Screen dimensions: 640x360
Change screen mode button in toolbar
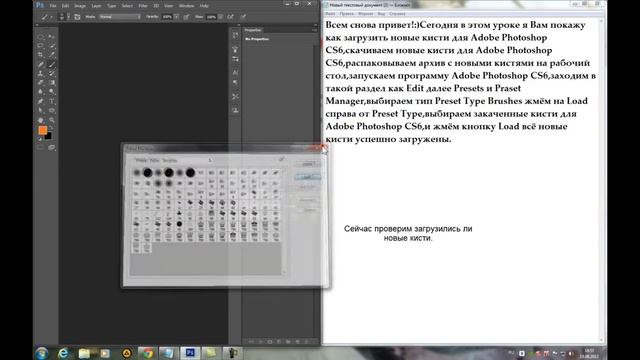pyautogui.click(x=52, y=147)
